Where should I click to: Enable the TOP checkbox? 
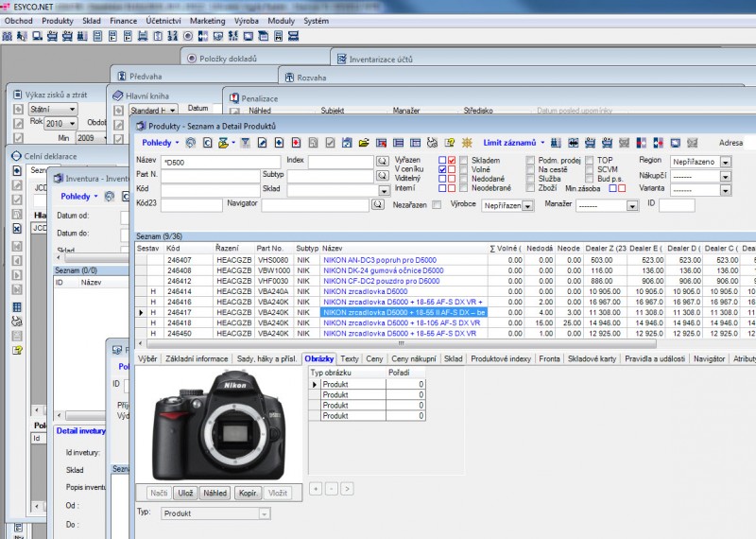click(x=589, y=161)
